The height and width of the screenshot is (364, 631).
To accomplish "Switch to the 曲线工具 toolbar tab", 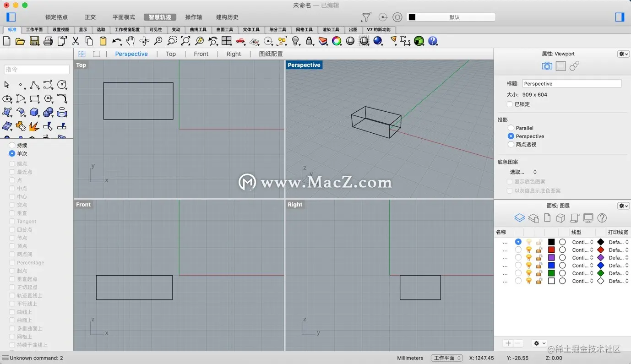I will (198, 30).
